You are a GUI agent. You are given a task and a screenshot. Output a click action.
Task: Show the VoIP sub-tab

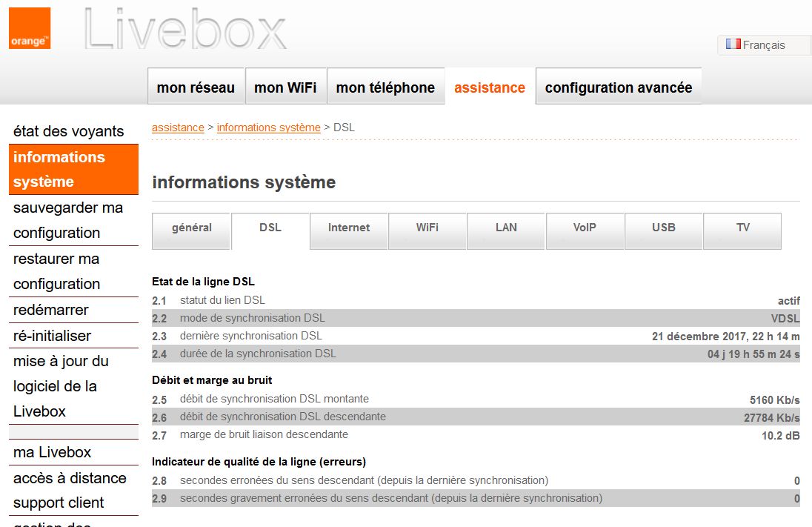[x=585, y=228]
